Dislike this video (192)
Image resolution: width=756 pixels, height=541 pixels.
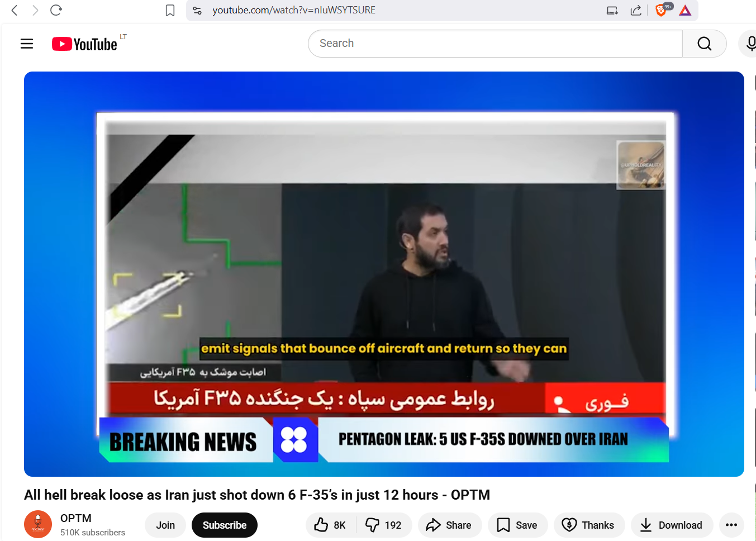pos(384,525)
